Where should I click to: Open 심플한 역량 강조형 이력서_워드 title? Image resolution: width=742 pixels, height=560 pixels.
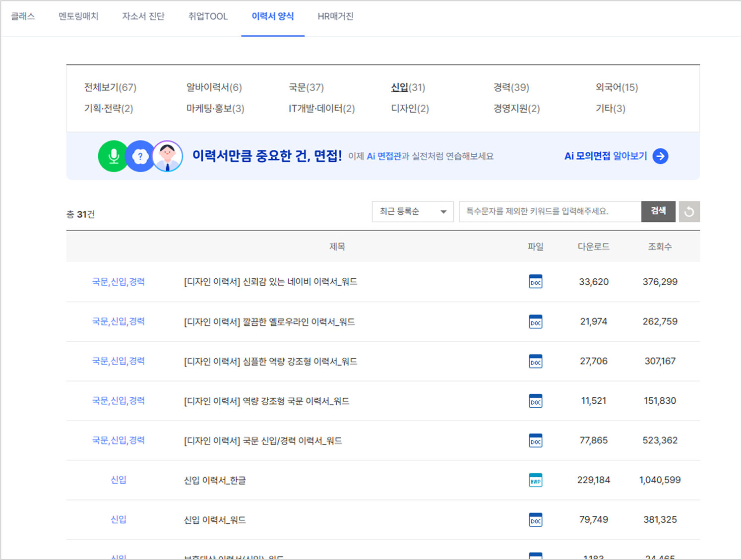point(270,362)
